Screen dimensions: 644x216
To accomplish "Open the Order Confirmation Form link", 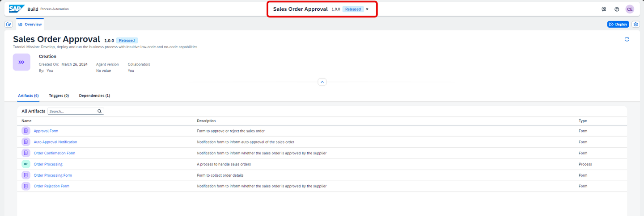I will coord(55,153).
